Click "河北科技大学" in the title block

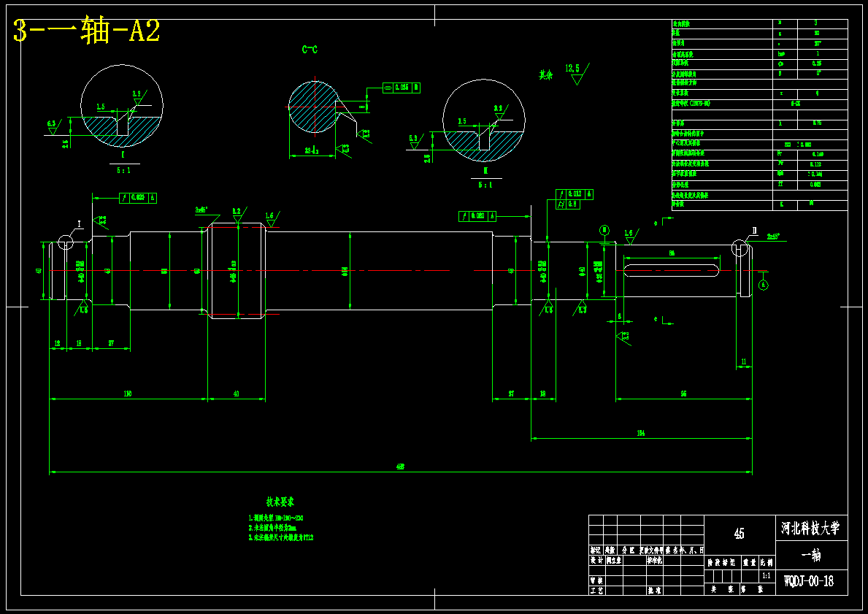pyautogui.click(x=810, y=528)
